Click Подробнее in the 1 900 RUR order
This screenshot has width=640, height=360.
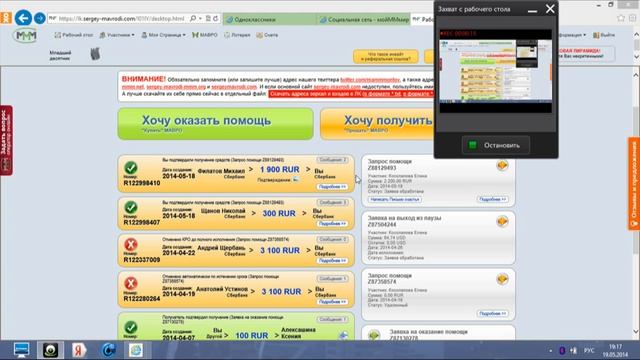[333, 187]
